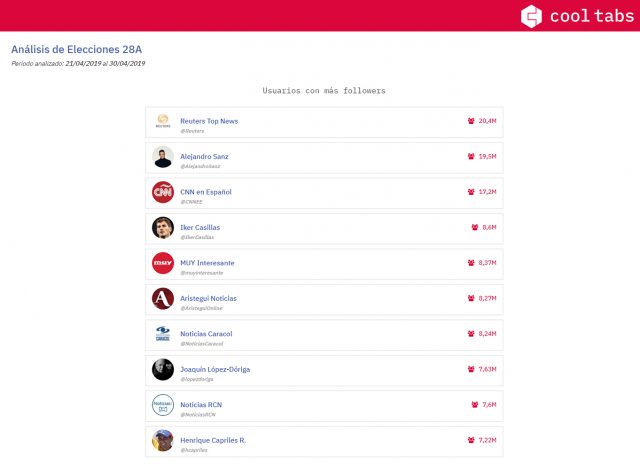Click the Análisis de Elecciones 28A title

(77, 49)
